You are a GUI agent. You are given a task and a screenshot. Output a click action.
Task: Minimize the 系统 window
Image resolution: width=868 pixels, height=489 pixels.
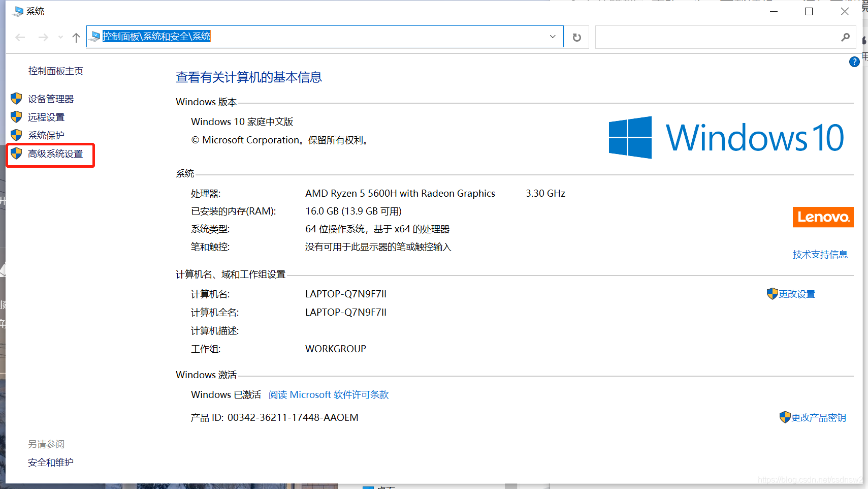(774, 12)
